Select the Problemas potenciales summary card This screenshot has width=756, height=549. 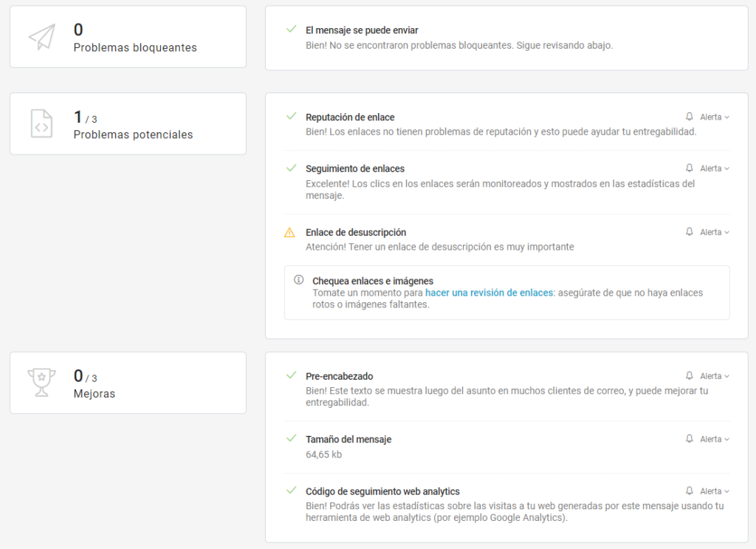pos(128,123)
